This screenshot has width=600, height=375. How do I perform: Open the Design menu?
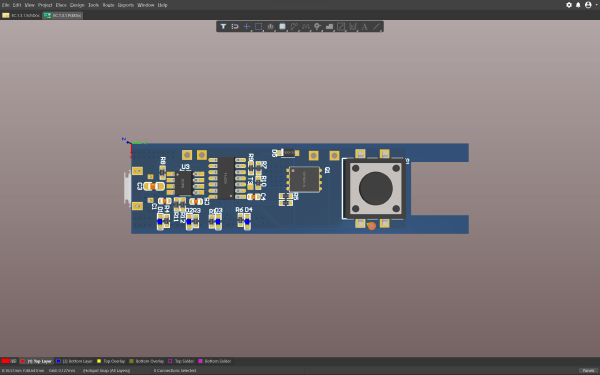tap(77, 5)
